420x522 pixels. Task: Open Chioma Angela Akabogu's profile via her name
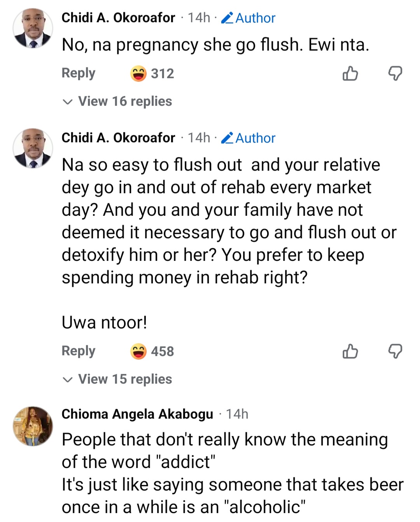coord(137,414)
